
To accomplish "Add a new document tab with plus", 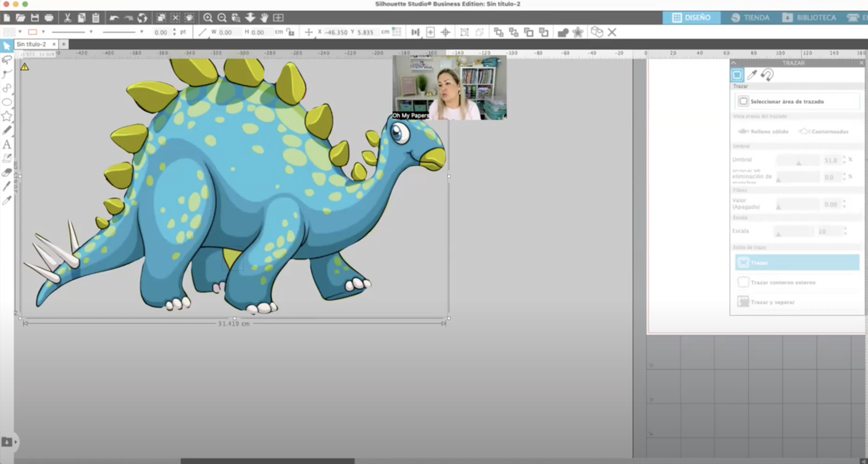I will click(63, 44).
